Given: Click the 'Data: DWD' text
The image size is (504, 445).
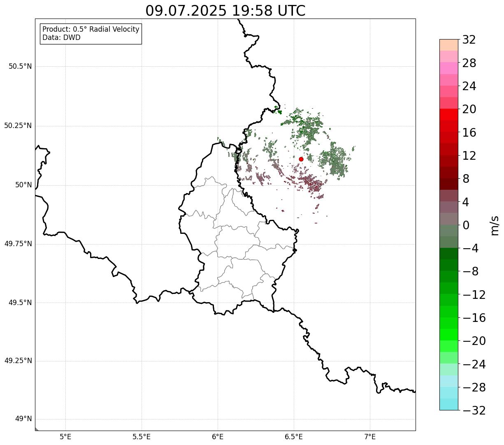Looking at the screenshot, I should point(61,38).
